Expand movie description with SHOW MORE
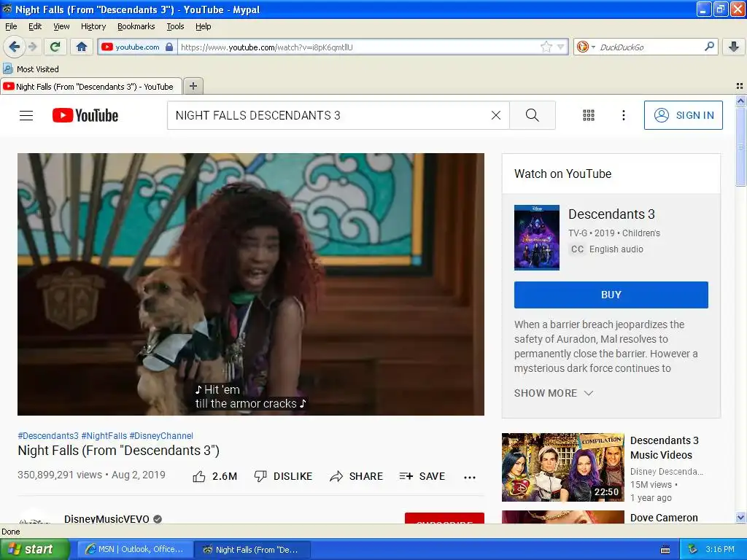The height and width of the screenshot is (560, 747). pos(553,393)
